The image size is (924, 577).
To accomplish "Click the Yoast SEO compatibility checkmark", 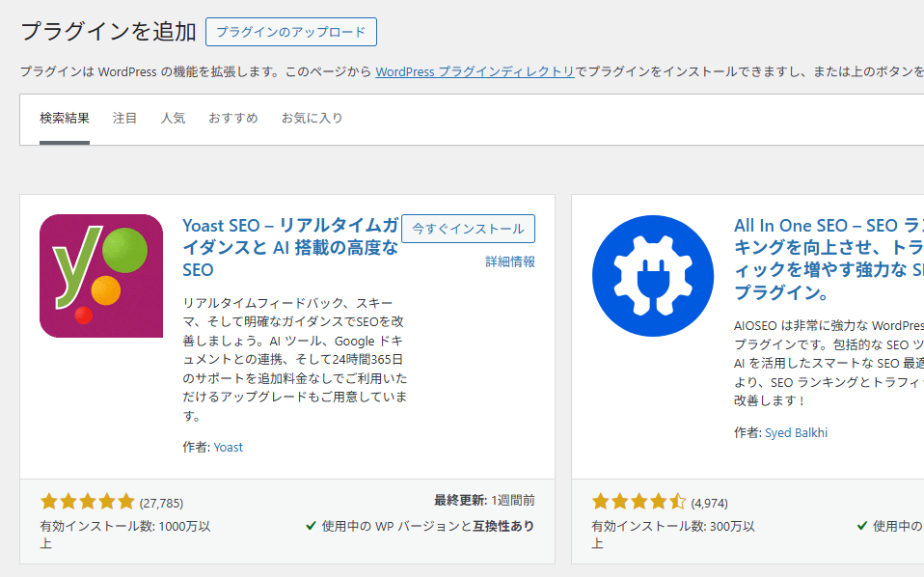I will pyautogui.click(x=311, y=526).
